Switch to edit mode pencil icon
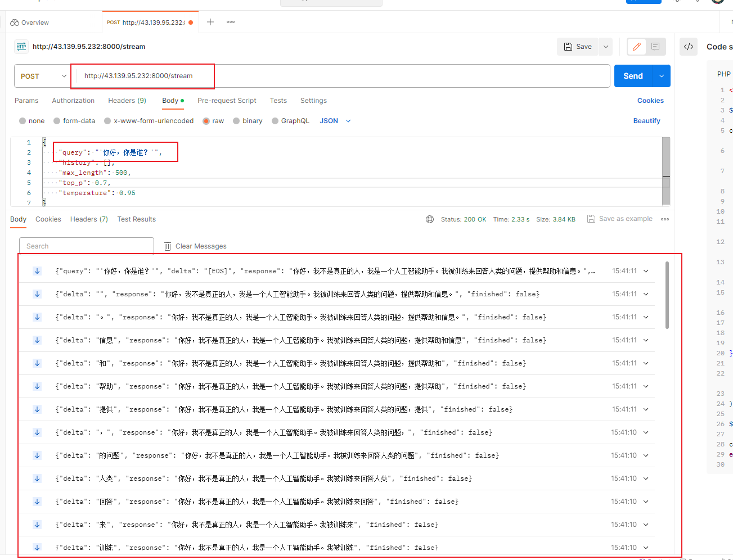This screenshot has width=733, height=560. pos(637,47)
